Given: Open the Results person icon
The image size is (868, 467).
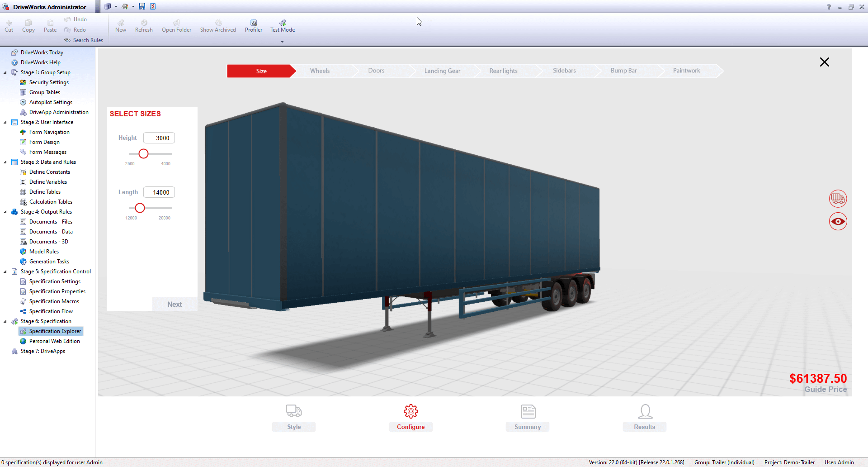Looking at the screenshot, I should click(645, 411).
